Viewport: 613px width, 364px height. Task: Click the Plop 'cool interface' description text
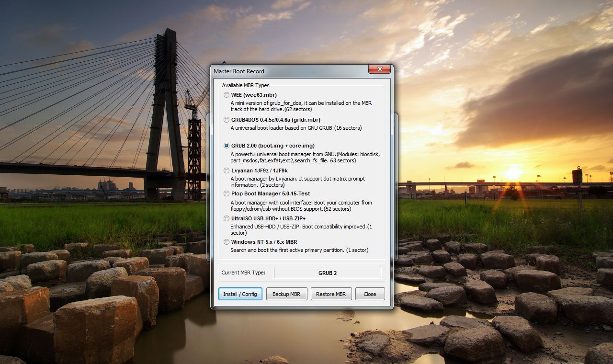click(x=301, y=205)
